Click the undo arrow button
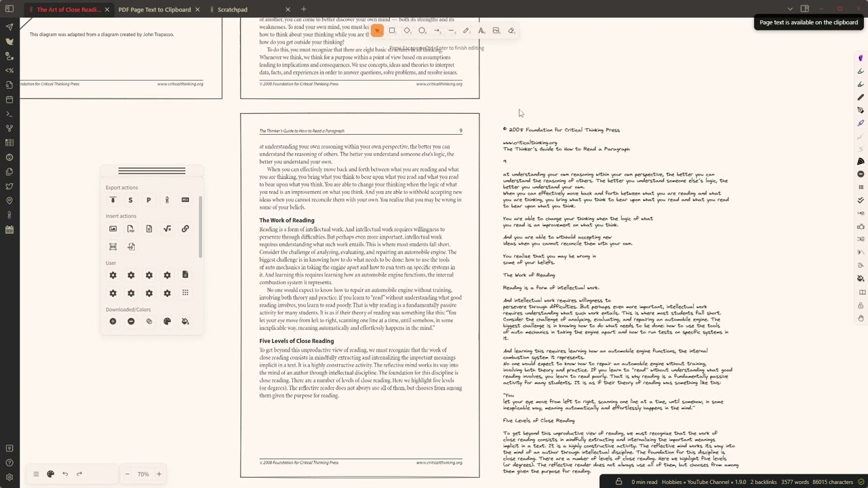 [x=65, y=474]
